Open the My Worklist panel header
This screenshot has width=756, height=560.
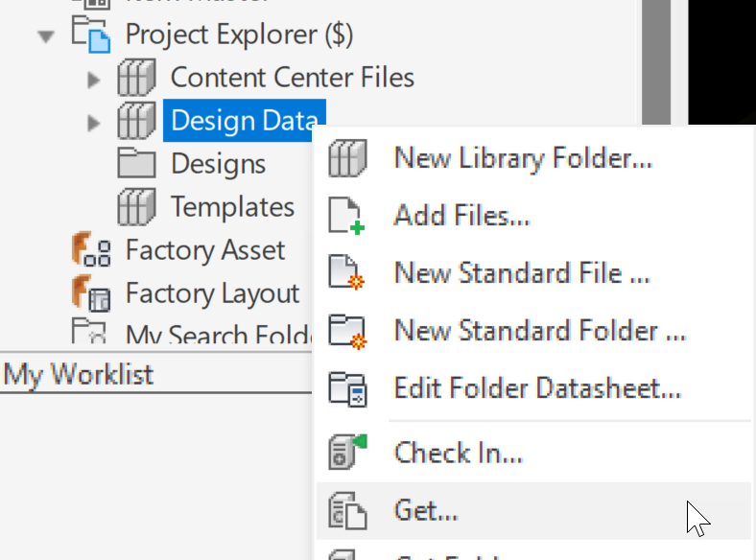79,373
